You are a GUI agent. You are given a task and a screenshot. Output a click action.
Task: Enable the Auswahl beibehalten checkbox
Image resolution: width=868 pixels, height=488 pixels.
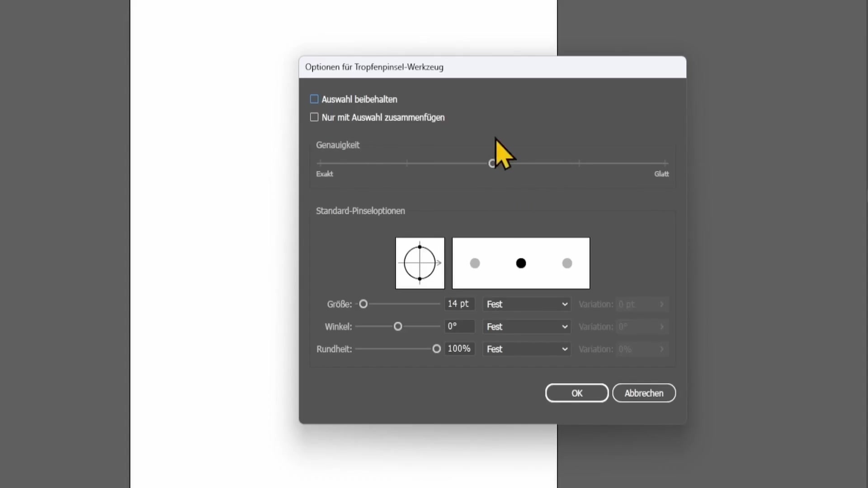point(314,99)
